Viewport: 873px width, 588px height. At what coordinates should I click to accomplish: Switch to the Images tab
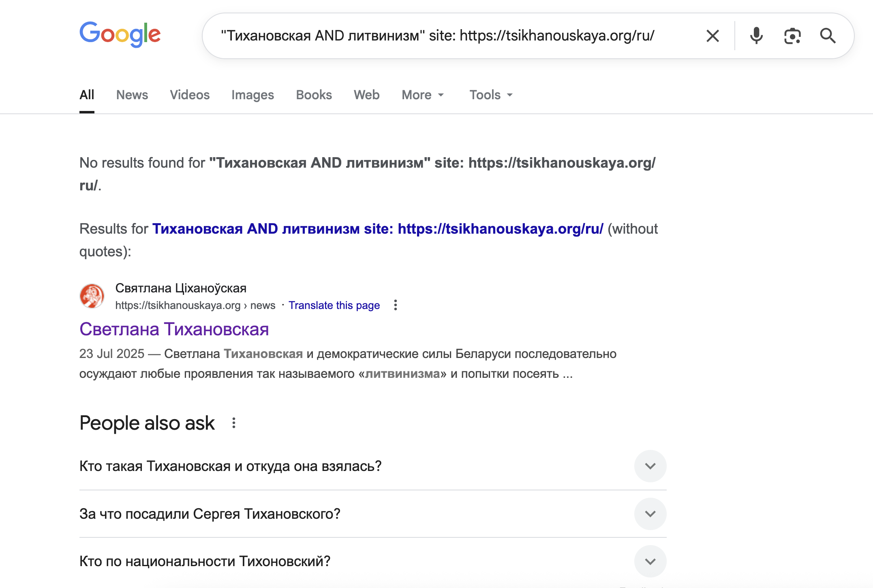tap(252, 95)
